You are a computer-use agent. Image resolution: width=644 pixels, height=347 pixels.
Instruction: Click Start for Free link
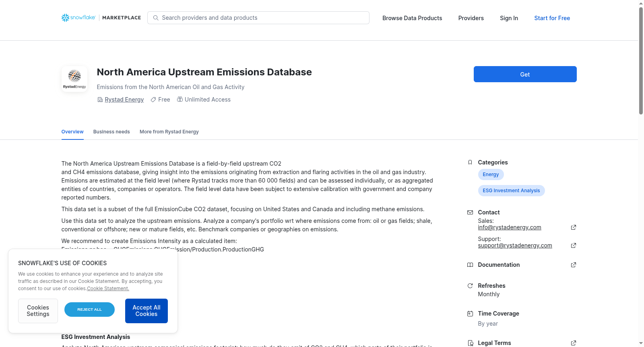[552, 18]
